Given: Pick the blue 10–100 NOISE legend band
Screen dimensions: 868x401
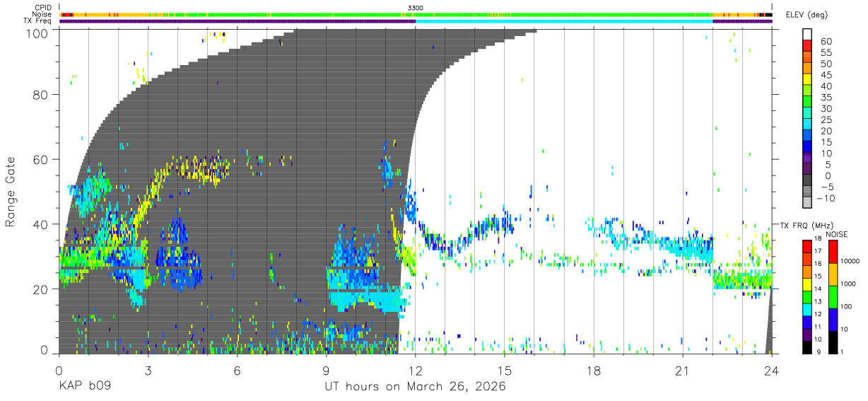Looking at the screenshot, I should (x=833, y=319).
